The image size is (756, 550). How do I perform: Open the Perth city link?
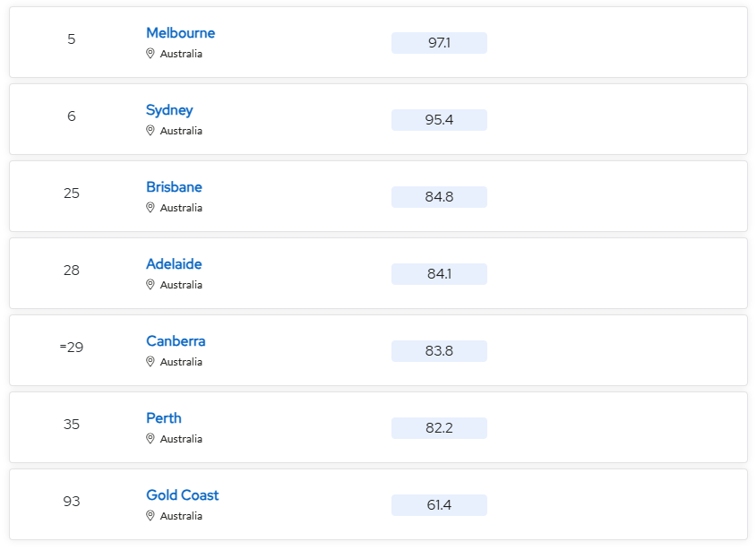tap(163, 418)
